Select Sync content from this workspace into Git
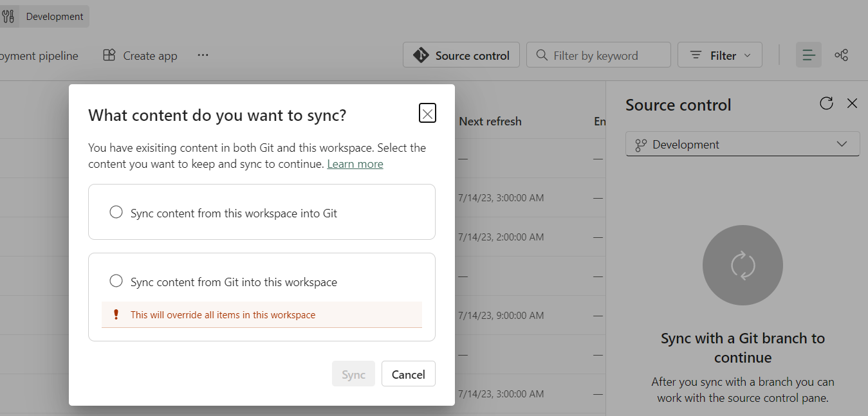 [116, 212]
